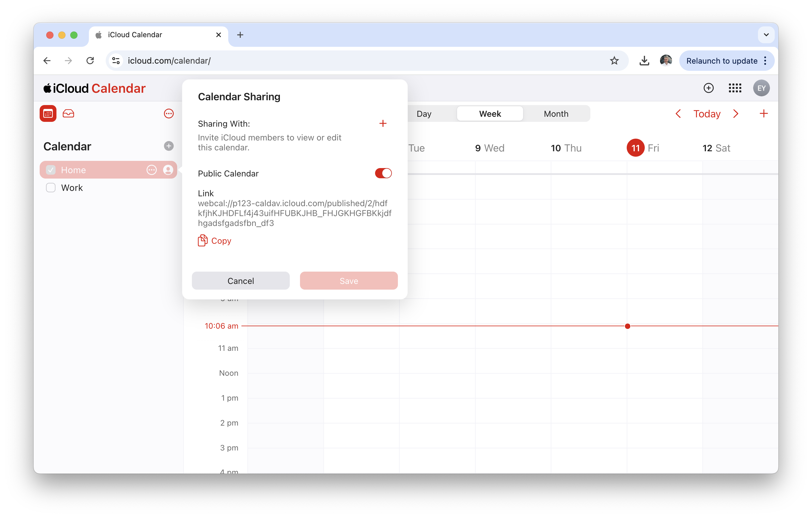Switch to the Month view tab
Viewport: 812px width, 518px height.
[556, 113]
